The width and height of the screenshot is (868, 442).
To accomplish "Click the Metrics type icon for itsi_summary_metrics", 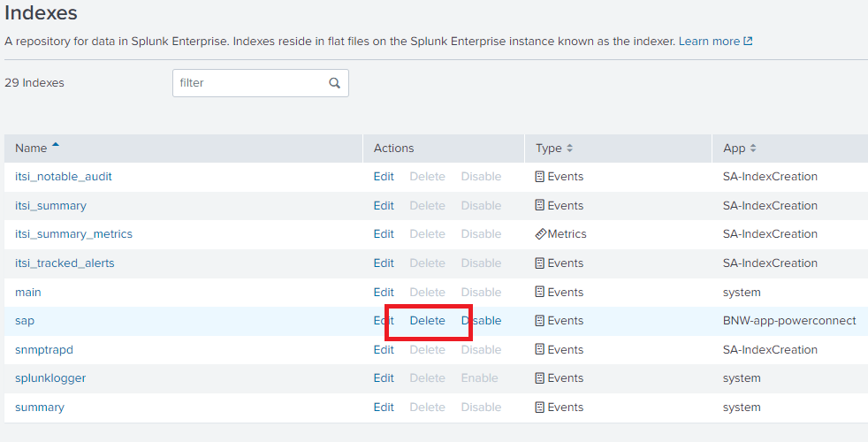I will point(541,234).
